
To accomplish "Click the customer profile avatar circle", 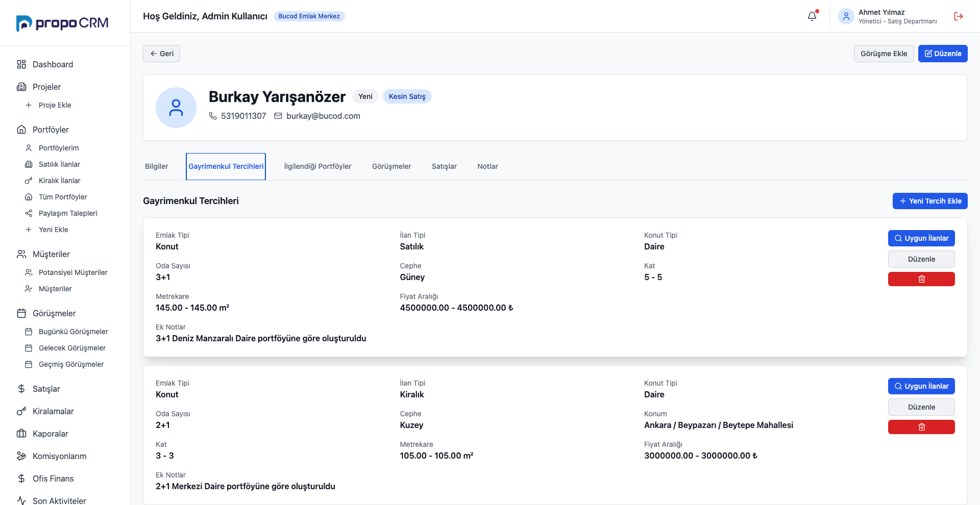I will (x=176, y=108).
